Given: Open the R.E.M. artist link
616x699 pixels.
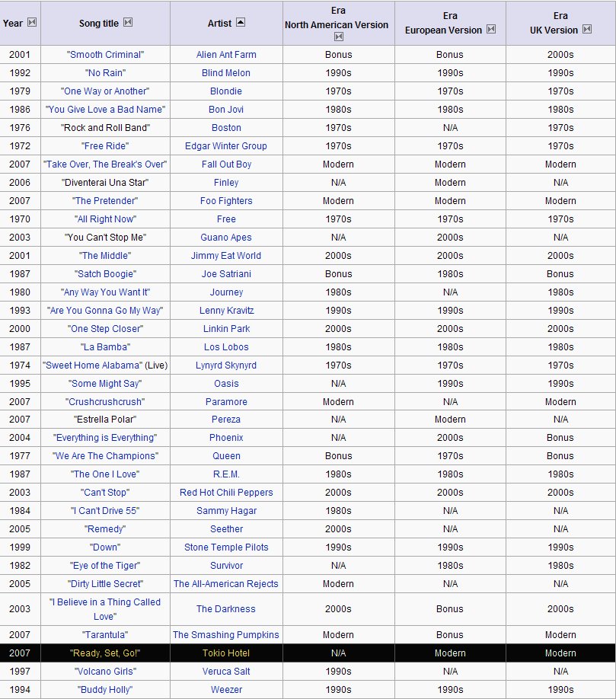Looking at the screenshot, I should [226, 474].
